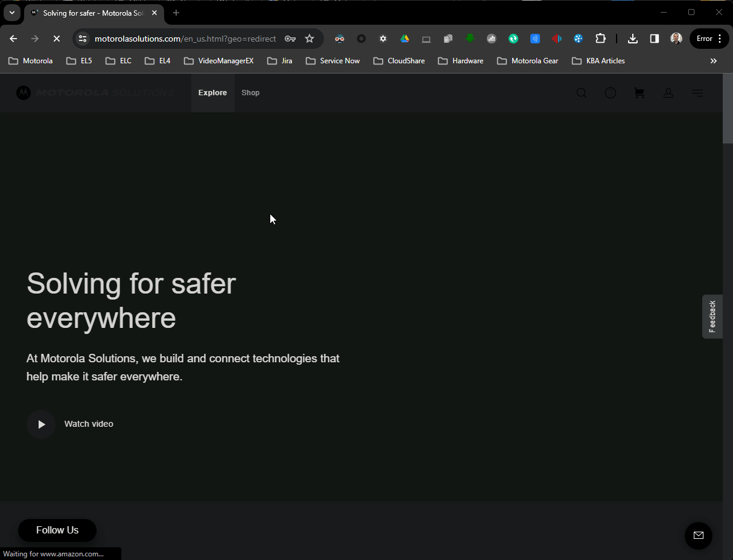Open the Chrome profile avatar

pyautogui.click(x=676, y=39)
